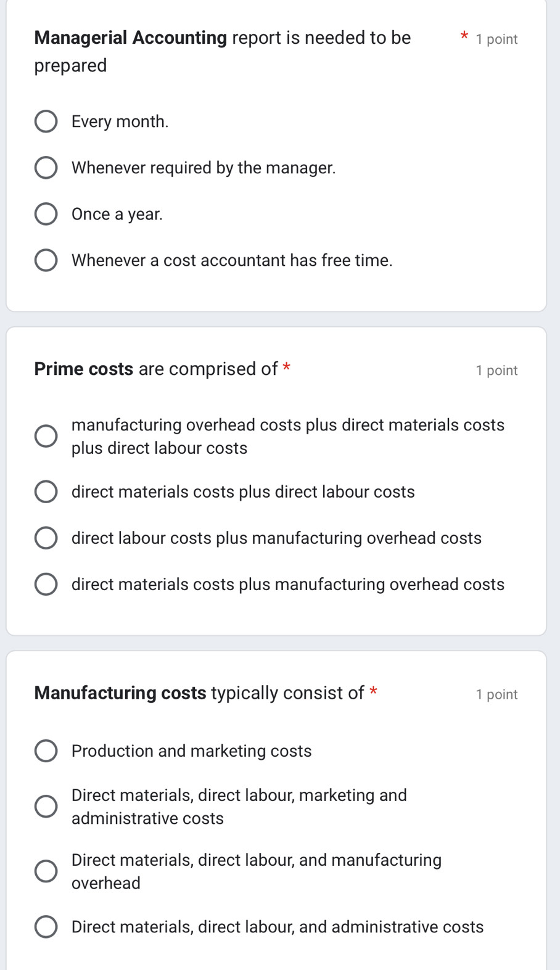
Task: Select materials, labour, and manufacturing overhead option
Action: 46,871
